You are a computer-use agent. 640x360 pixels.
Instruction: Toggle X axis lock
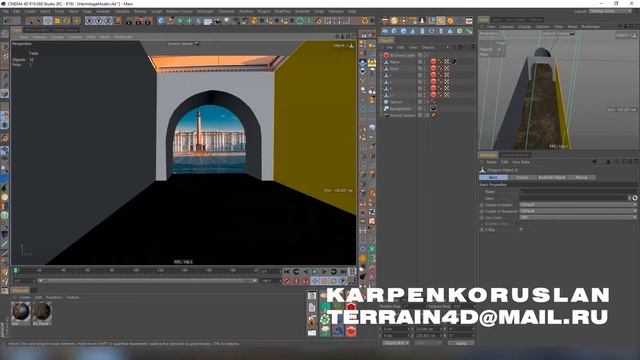(89, 21)
